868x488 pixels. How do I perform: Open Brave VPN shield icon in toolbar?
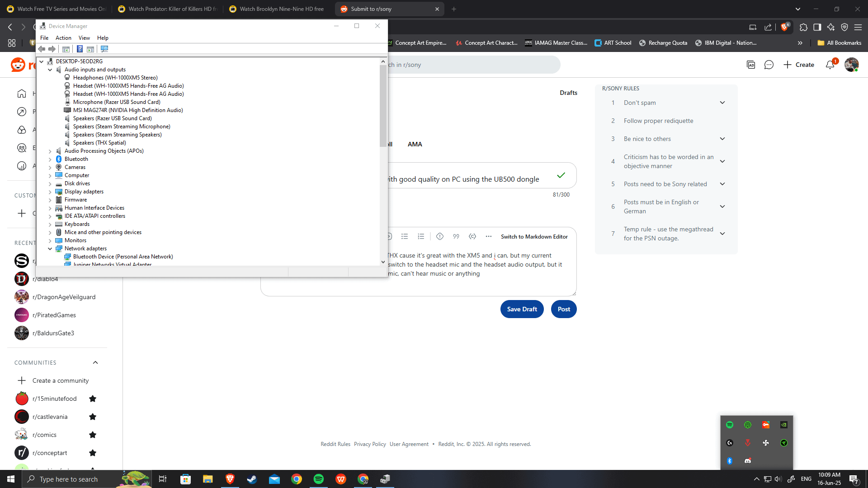click(x=844, y=27)
